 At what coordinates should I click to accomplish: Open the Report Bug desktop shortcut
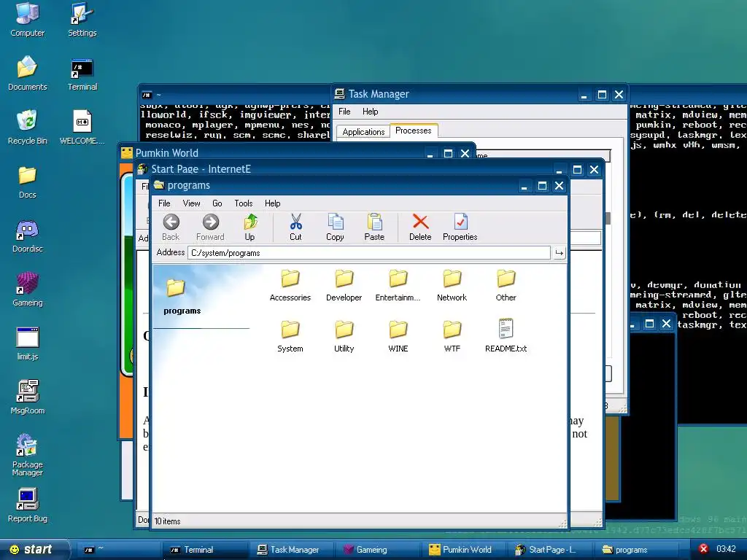(x=27, y=505)
